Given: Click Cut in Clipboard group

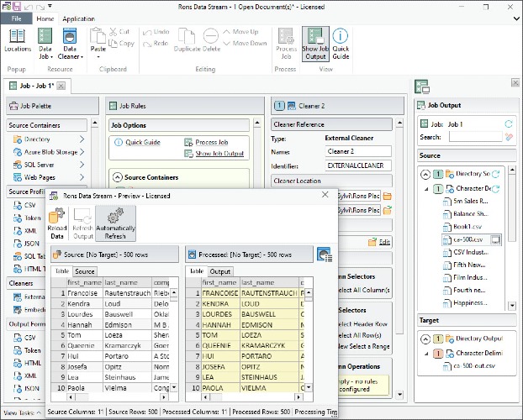Looking at the screenshot, I should (x=119, y=32).
